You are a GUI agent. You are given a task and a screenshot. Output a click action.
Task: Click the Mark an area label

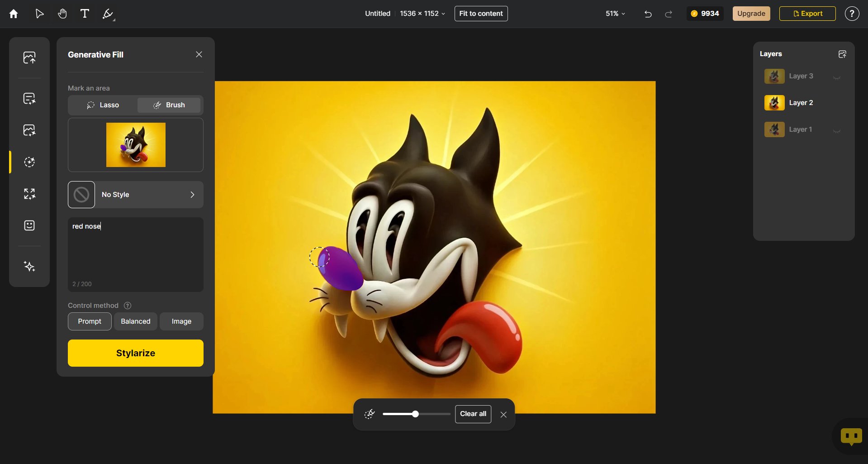(89, 88)
